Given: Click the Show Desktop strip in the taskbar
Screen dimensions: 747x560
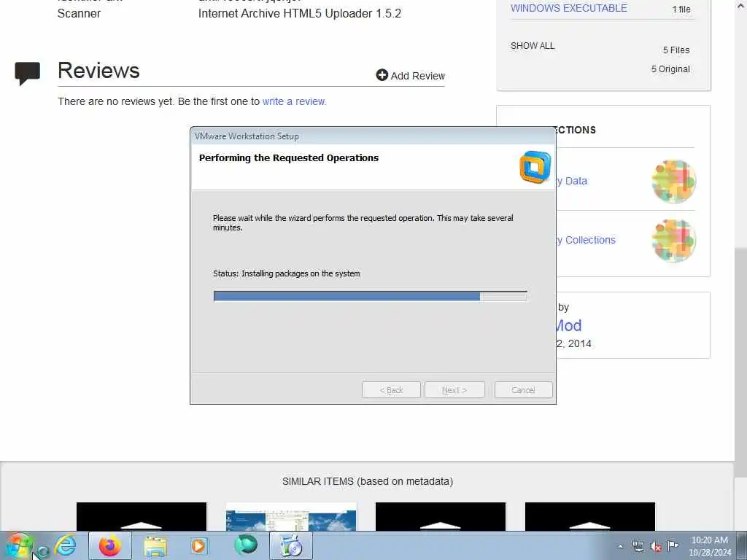Looking at the screenshot, I should point(741,545).
